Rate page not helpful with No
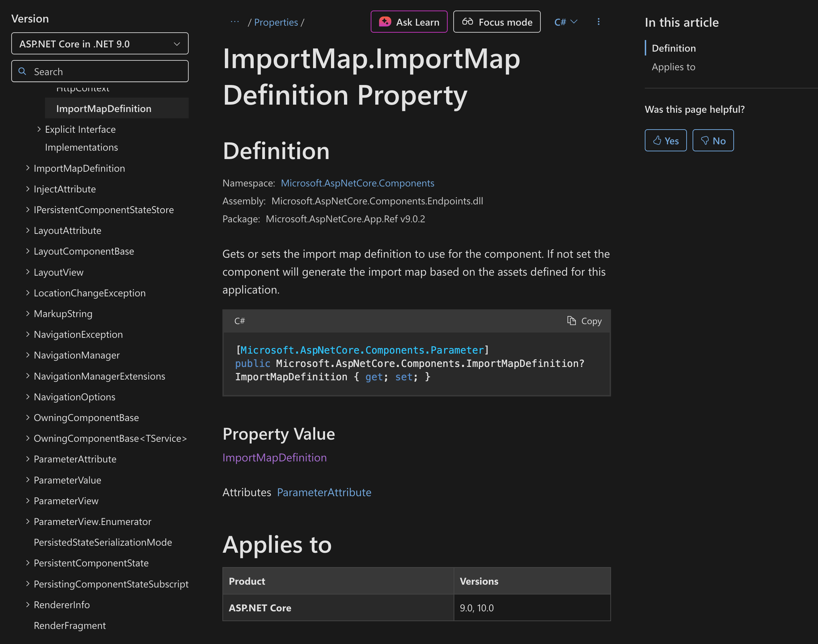The width and height of the screenshot is (818, 644). 713,141
